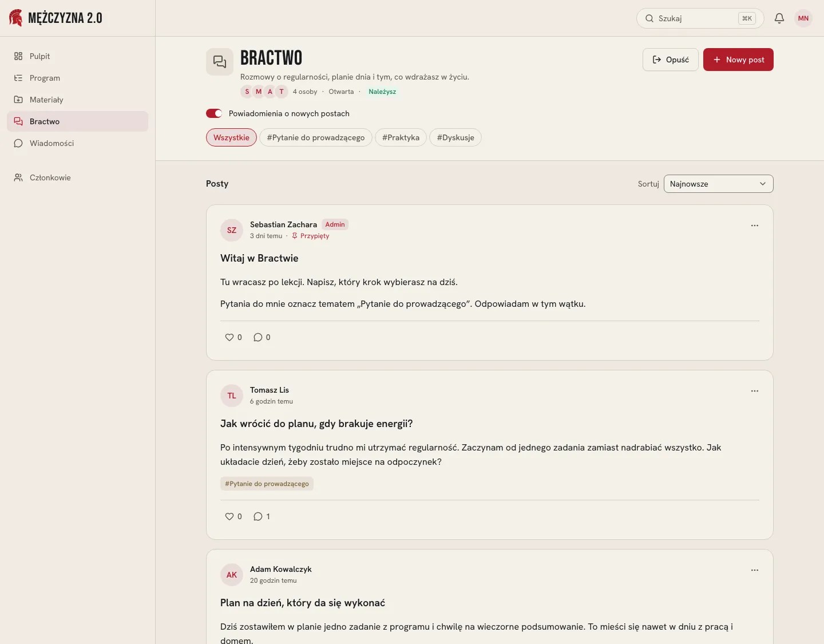Screen dimensions: 824x644
Task: Like Tomasz Lis's post
Action: point(233,516)
